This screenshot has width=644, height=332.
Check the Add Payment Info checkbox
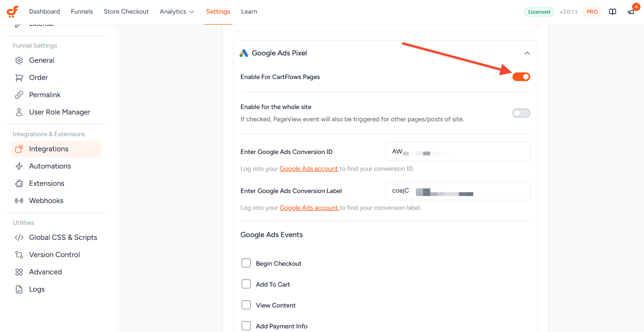coord(246,326)
